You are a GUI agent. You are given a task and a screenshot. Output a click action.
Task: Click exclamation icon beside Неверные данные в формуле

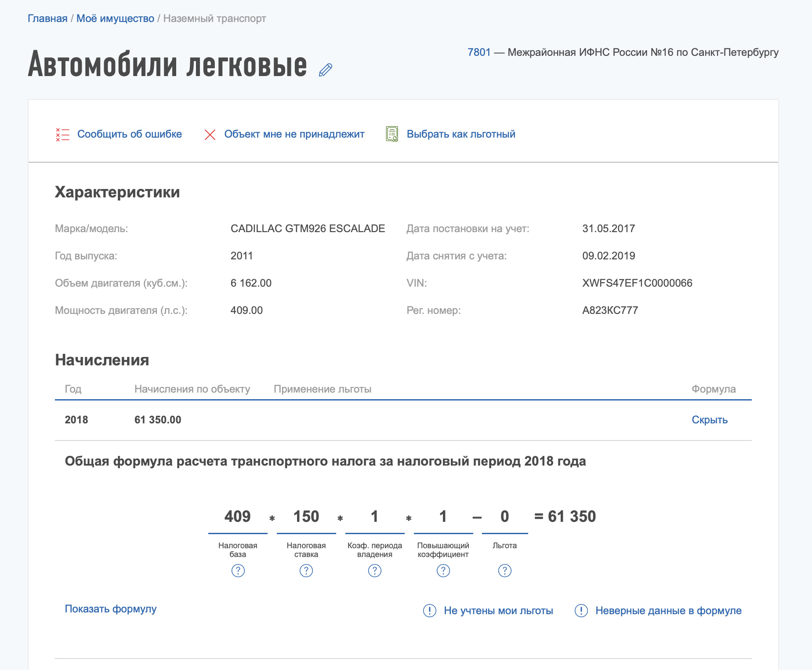[x=581, y=611]
